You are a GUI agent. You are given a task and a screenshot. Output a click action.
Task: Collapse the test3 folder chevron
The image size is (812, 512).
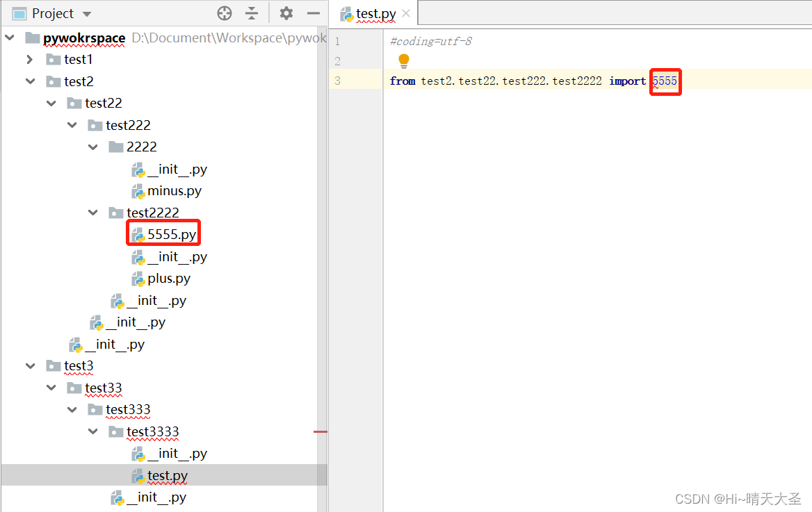click(x=31, y=366)
